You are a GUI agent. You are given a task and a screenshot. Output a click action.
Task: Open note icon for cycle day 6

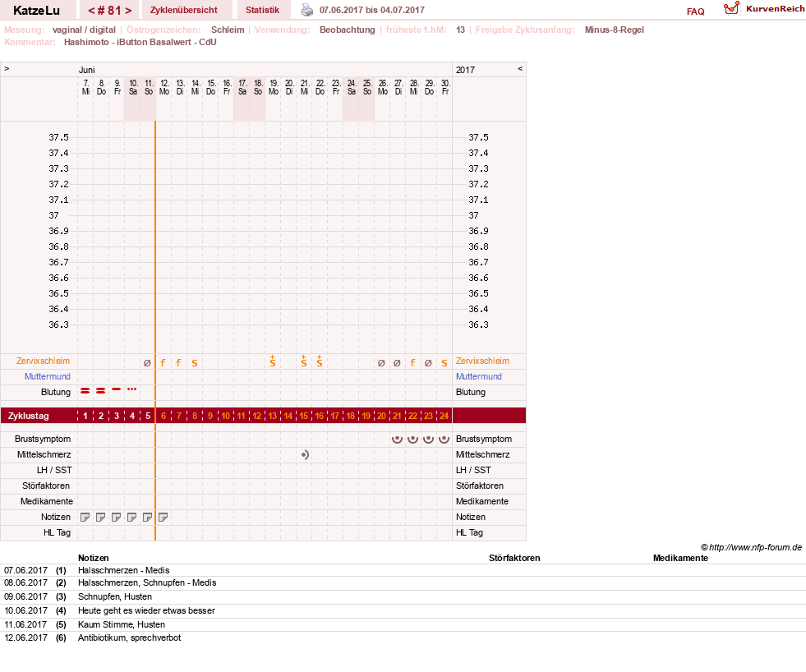(163, 518)
